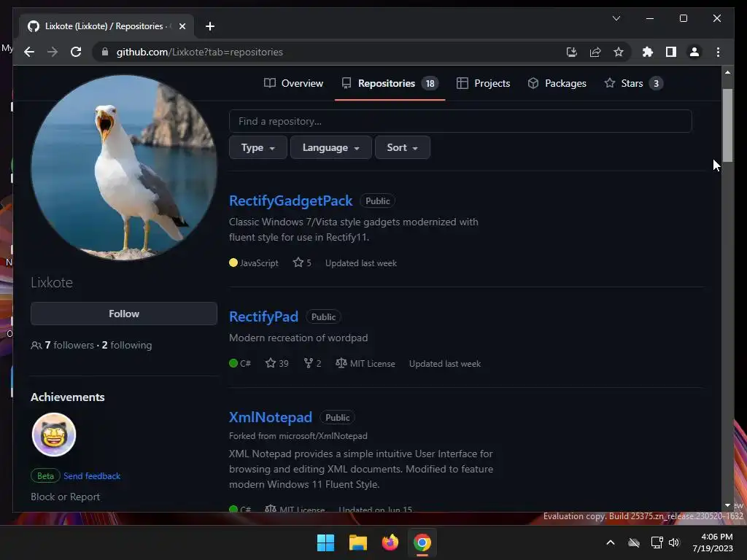The height and width of the screenshot is (560, 747).
Task: Open the RectifyPad repository
Action: [263, 316]
